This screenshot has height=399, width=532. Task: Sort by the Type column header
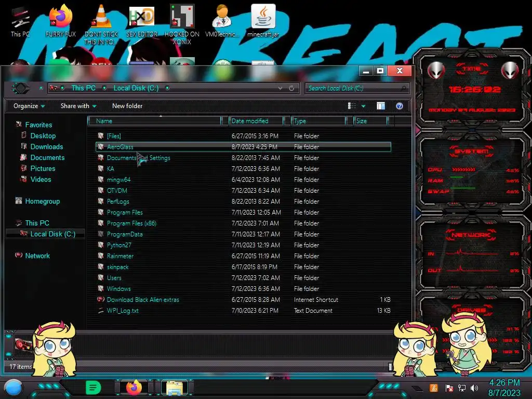coord(318,121)
